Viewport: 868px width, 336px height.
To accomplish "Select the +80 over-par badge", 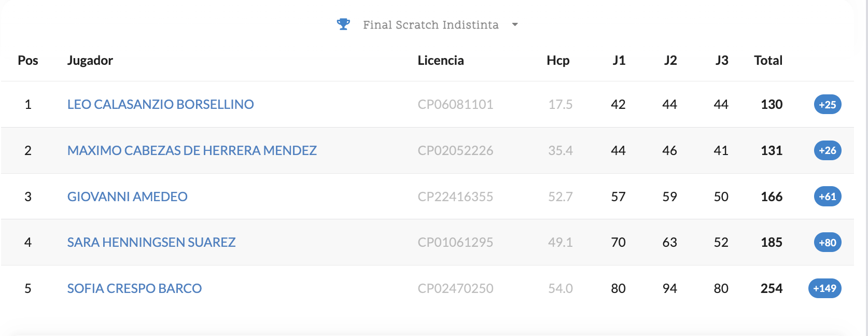I will (x=827, y=242).
